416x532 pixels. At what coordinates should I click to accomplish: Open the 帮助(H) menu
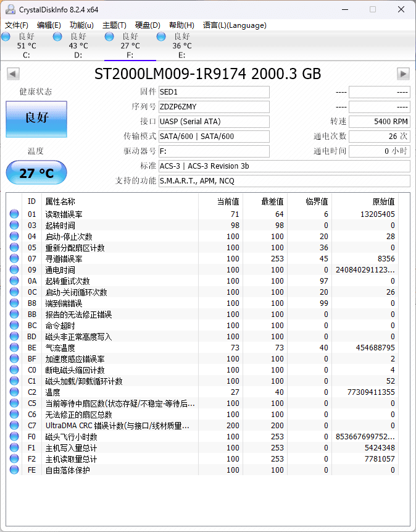tap(181, 25)
